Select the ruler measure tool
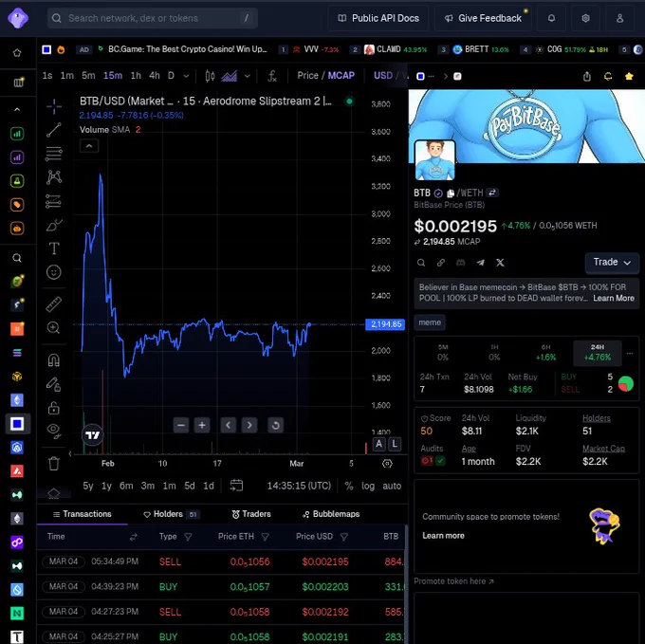 (54, 304)
